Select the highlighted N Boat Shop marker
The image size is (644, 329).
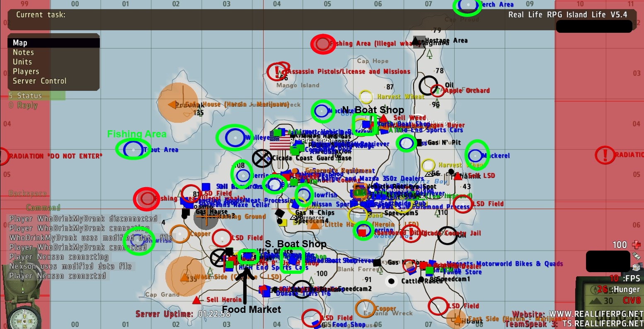click(364, 124)
